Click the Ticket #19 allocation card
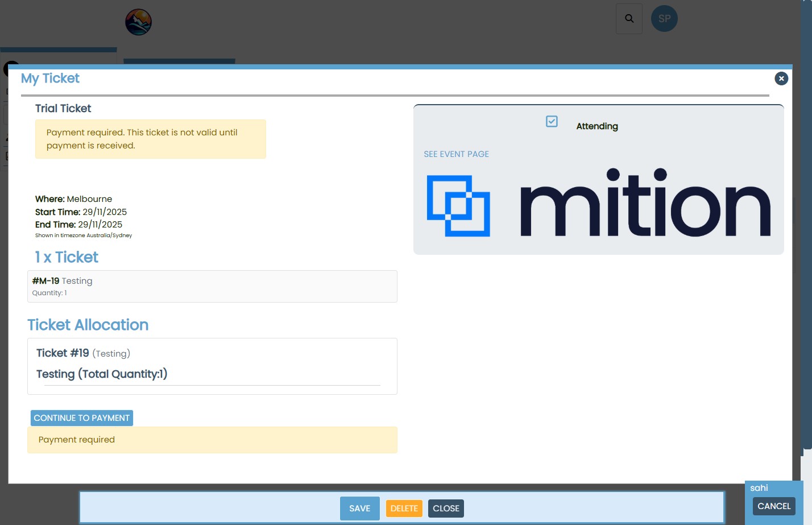Viewport: 812px width, 525px height. pos(212,366)
